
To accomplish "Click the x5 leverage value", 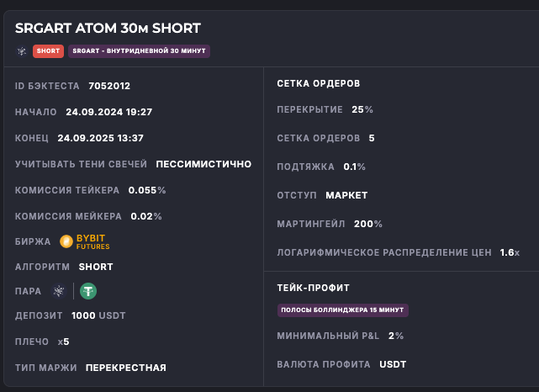I will (64, 342).
